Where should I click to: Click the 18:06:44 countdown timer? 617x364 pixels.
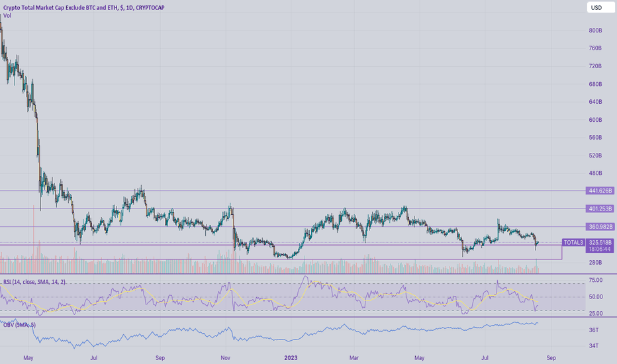600,249
